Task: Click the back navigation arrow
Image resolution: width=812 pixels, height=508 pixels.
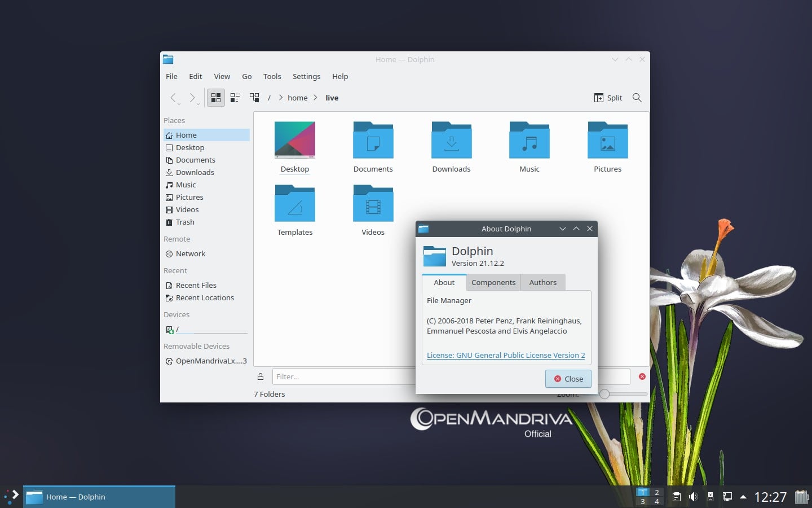Action: point(174,98)
